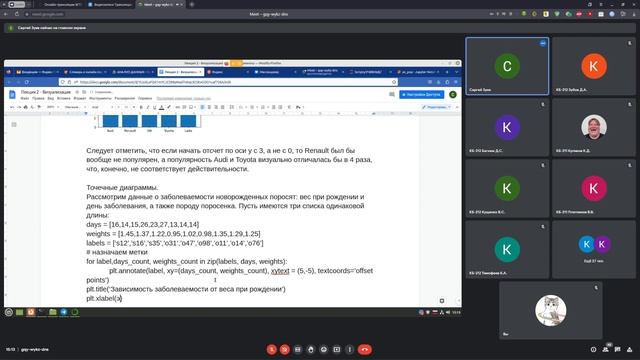The image size is (640, 360).
Task: Click the insert link icon
Action: click(x=178, y=107)
